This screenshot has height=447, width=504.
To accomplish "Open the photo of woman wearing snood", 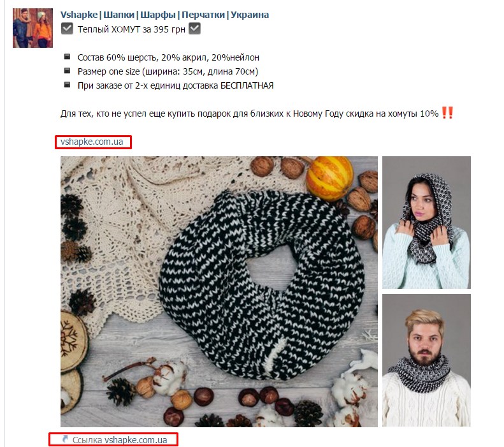I will (426, 223).
